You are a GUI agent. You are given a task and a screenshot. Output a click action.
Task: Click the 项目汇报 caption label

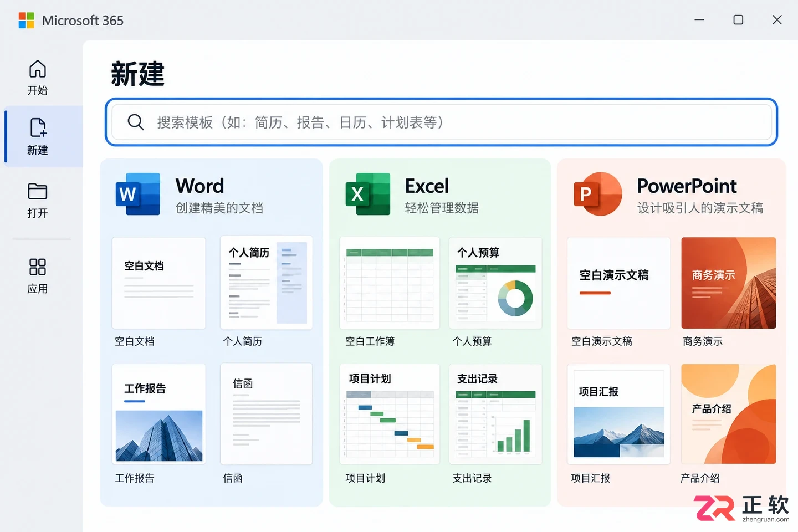tap(591, 478)
